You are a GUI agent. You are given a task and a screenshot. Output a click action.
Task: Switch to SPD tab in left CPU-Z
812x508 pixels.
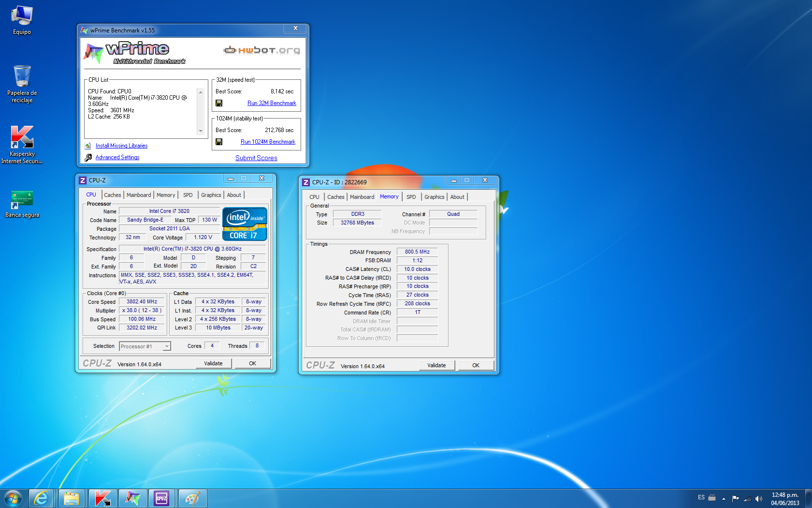pos(188,195)
